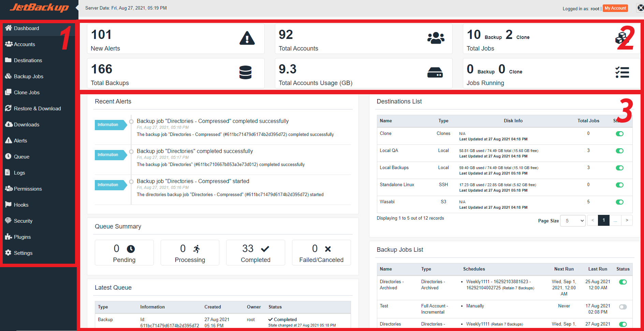644x331 pixels.
Task: Open Backup Jobs in the sidebar
Action: pos(29,76)
